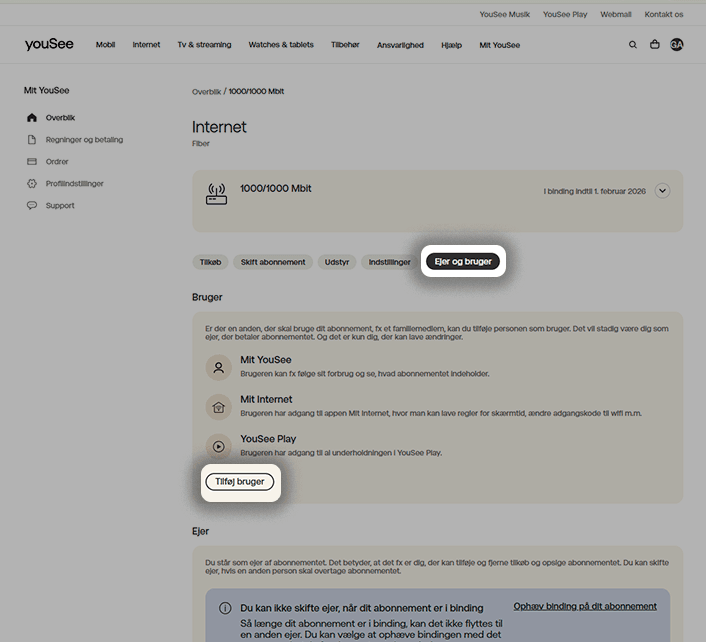Click the Overblik breadcrumb link
Viewport: 706px width, 642px height.
pyautogui.click(x=206, y=92)
